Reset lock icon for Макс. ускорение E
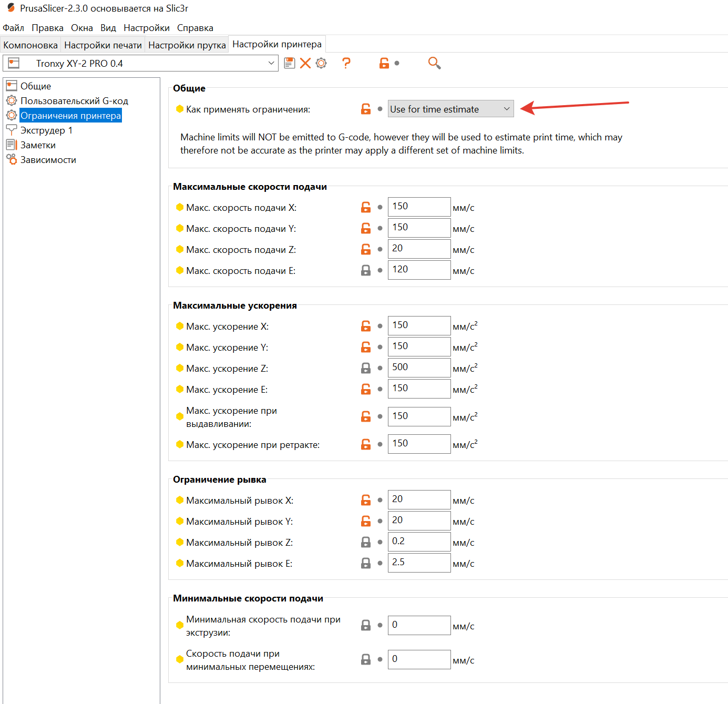 366,389
